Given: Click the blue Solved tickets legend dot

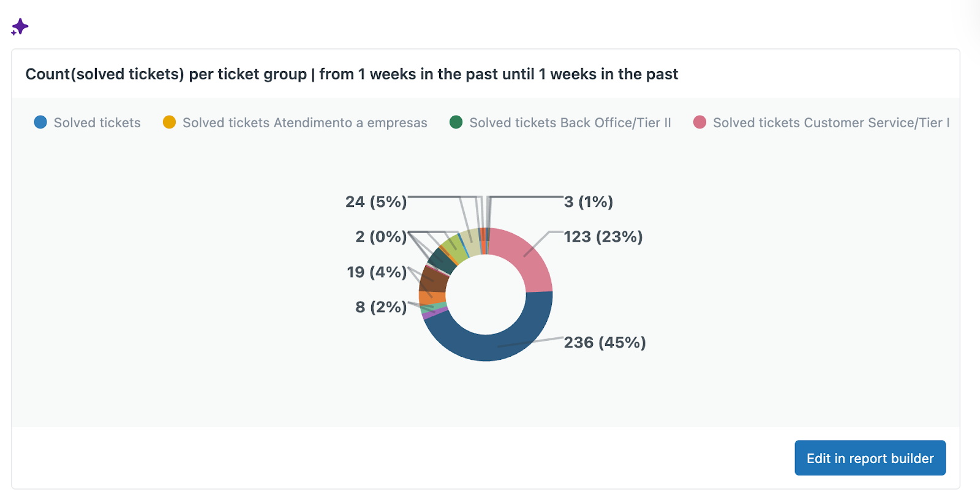Looking at the screenshot, I should click(40, 122).
